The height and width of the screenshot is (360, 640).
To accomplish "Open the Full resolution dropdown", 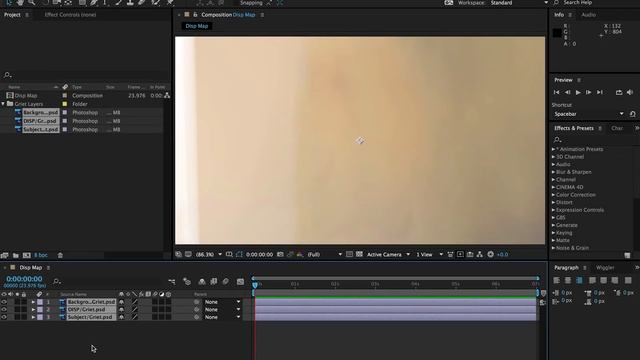I will pyautogui.click(x=324, y=254).
